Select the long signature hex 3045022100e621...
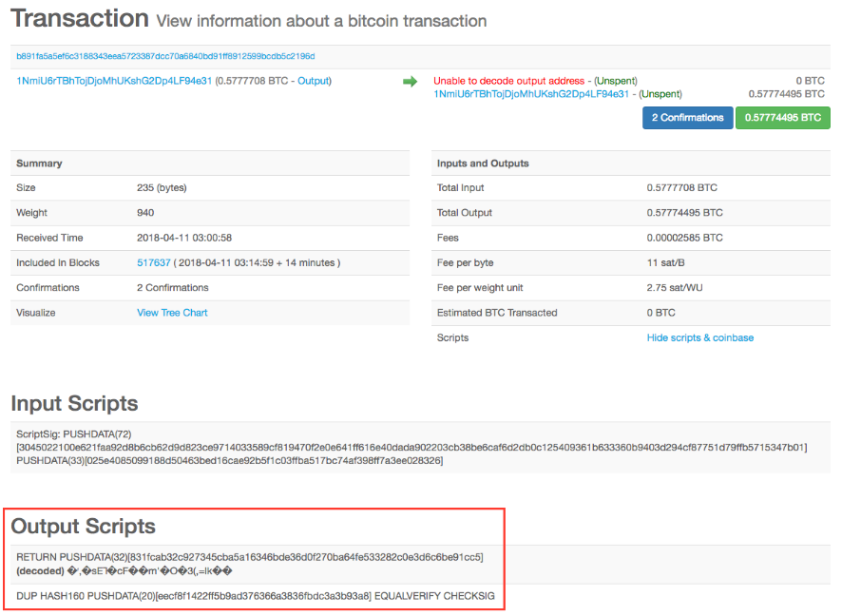The height and width of the screenshot is (616, 861). (x=411, y=448)
